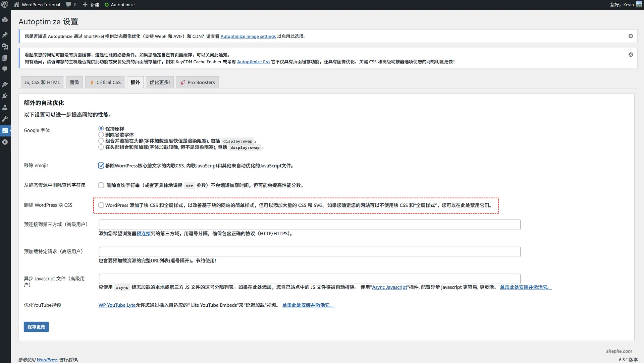Click inside the 预连接到第三方域 input field
The image size is (644, 363).
[309, 225]
